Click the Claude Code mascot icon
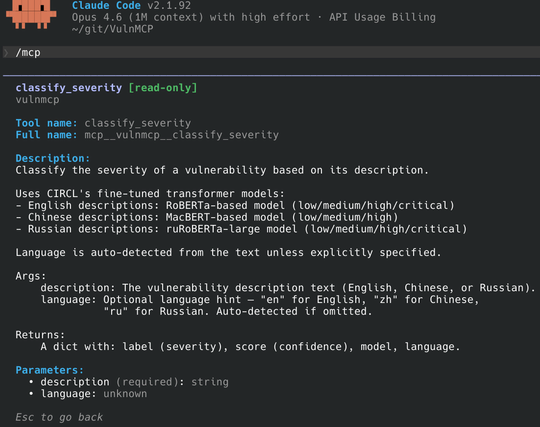540x427 pixels. tap(31, 14)
